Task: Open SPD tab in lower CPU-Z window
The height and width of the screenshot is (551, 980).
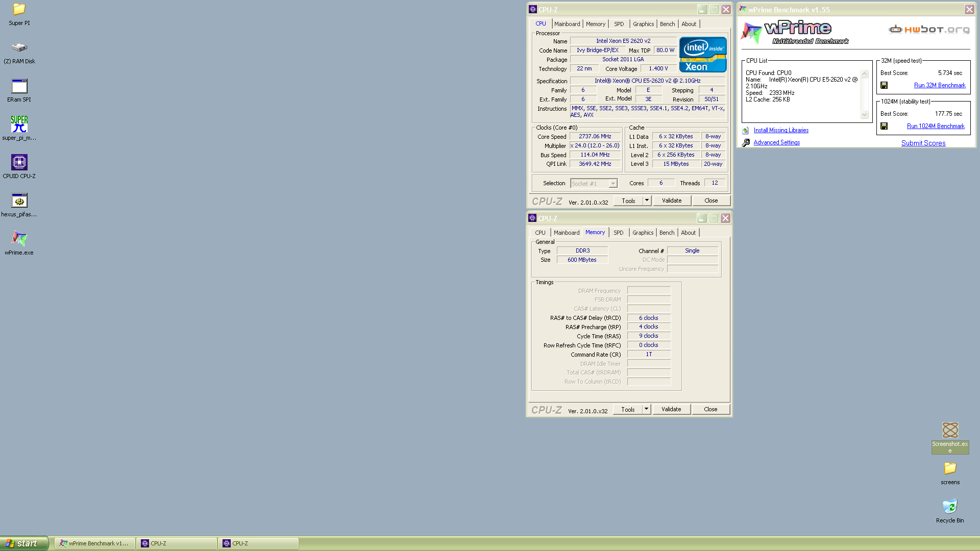Action: [619, 233]
